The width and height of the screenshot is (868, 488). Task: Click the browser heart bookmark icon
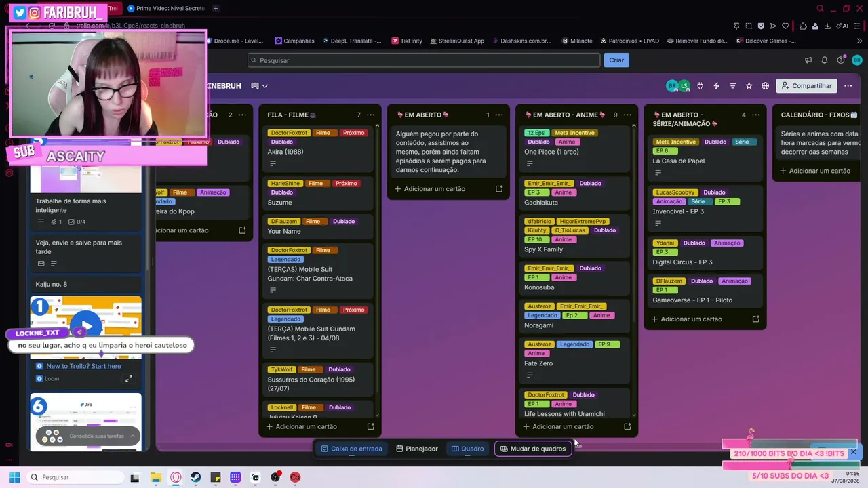pos(785,26)
